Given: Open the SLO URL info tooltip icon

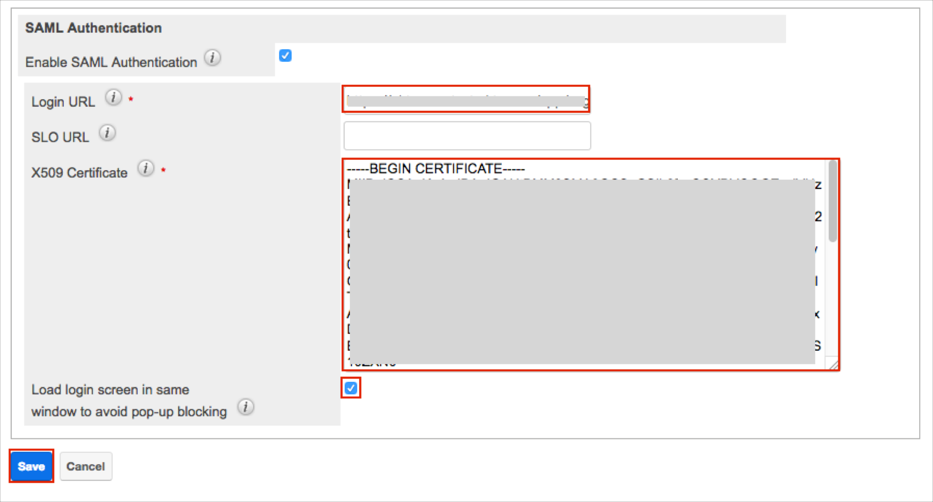Looking at the screenshot, I should point(107,133).
